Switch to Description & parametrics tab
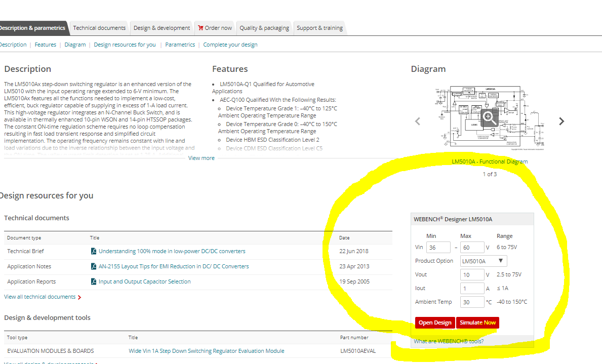The image size is (602, 364). (33, 28)
